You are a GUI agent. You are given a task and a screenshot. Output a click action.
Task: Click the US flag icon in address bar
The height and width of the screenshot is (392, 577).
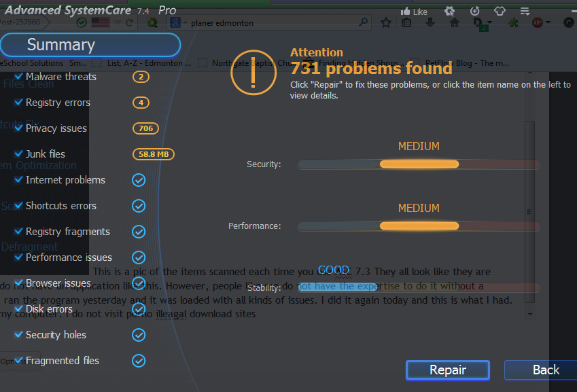[101, 23]
